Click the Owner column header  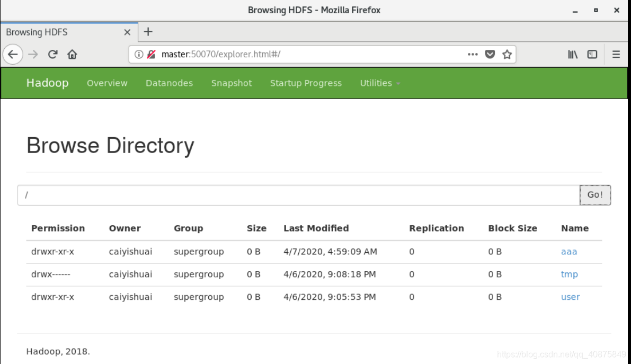(125, 228)
